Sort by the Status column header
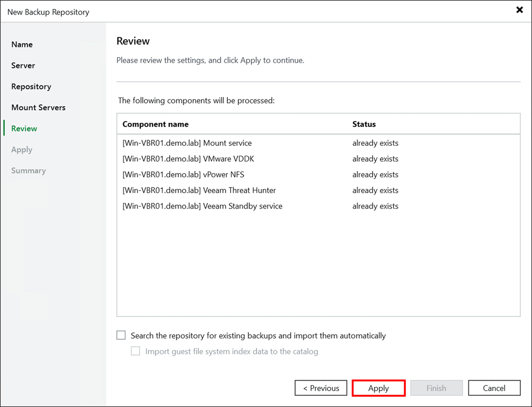This screenshot has height=407, width=532. coord(364,124)
